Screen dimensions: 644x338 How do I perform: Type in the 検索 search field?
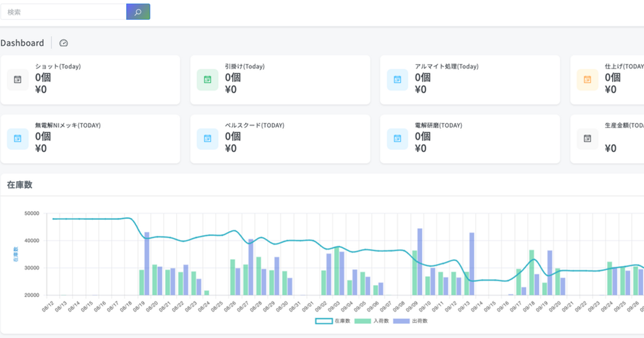[63, 12]
